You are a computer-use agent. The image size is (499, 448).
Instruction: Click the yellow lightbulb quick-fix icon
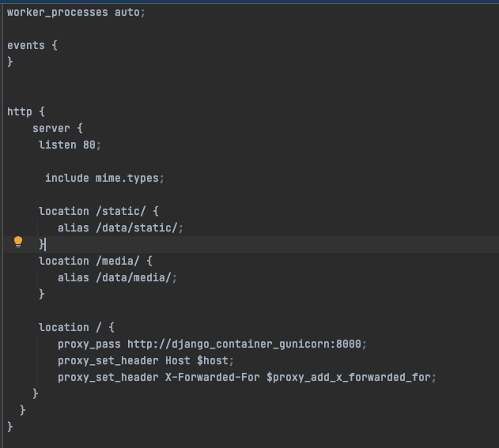(18, 243)
